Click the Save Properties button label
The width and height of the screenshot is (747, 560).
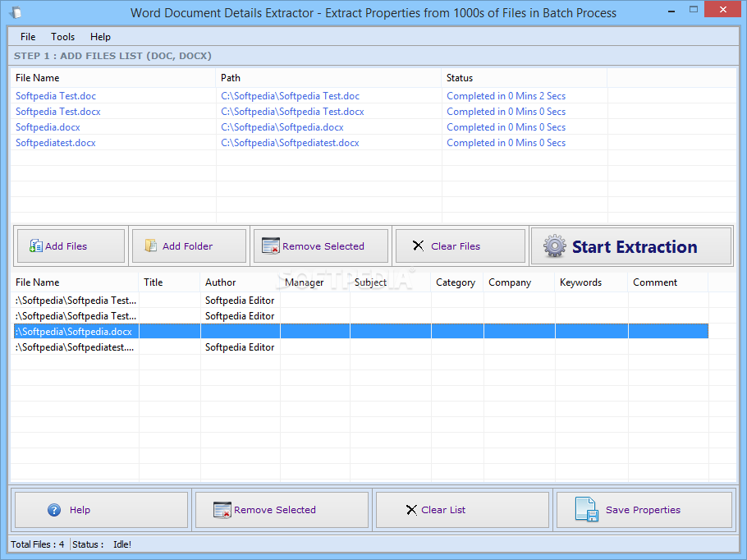coord(643,510)
